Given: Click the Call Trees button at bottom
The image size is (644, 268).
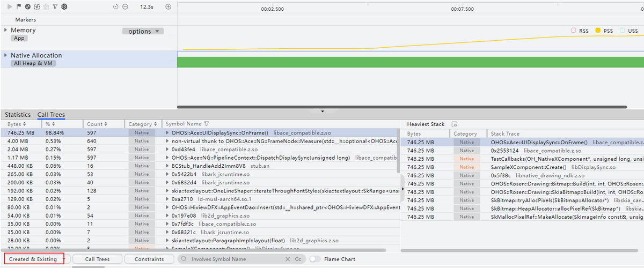Looking at the screenshot, I should pos(97,259).
